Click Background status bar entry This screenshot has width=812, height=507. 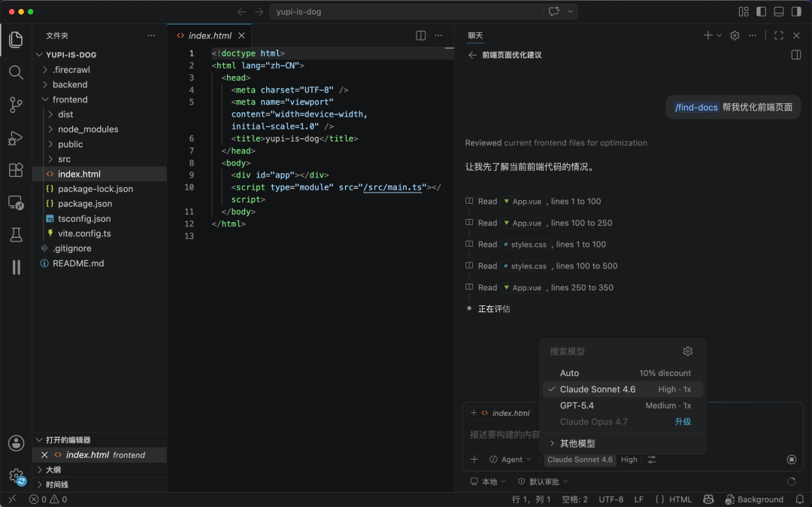(754, 499)
